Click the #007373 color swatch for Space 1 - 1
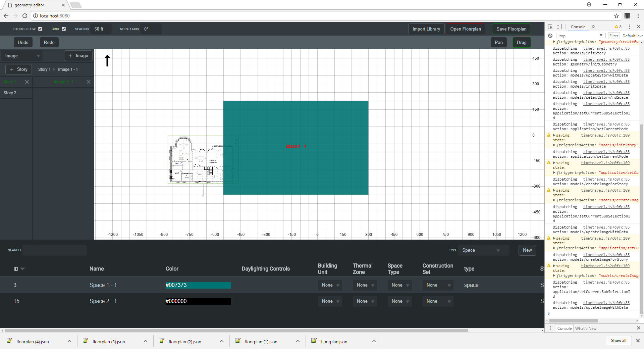This screenshot has width=644, height=349. 198,285
